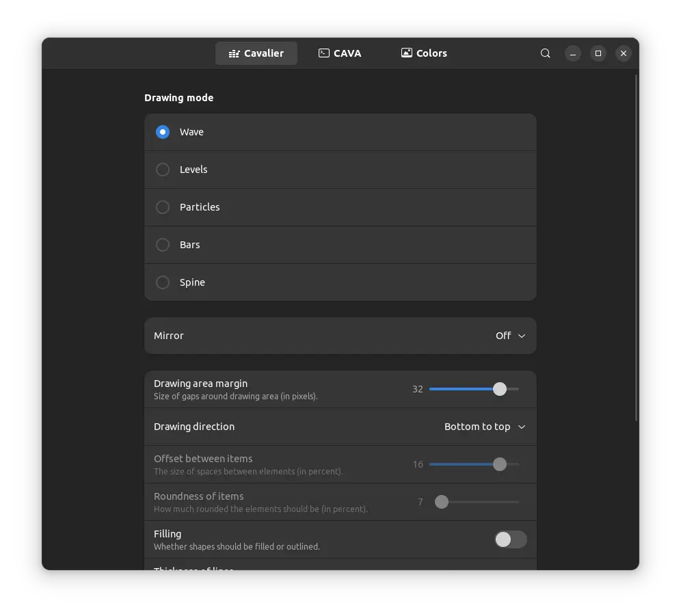Close the preferences window

(623, 53)
